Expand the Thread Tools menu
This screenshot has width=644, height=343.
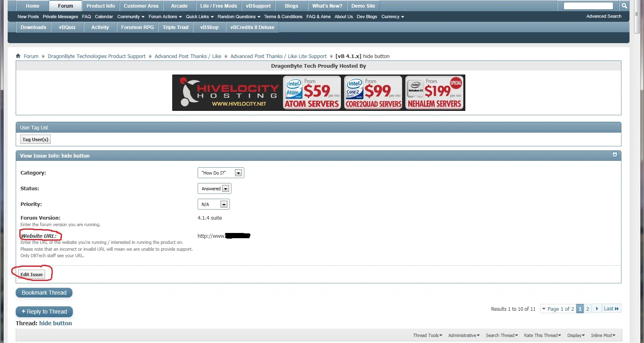pos(427,335)
